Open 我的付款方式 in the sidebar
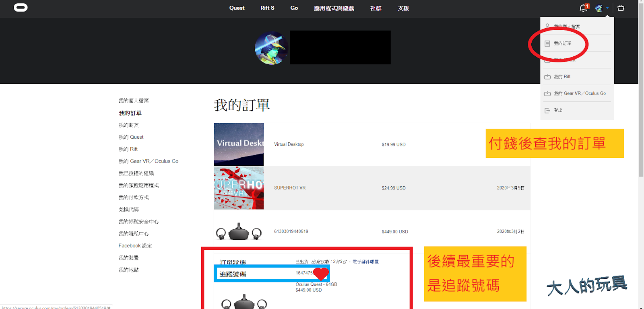644x309 pixels. point(134,198)
